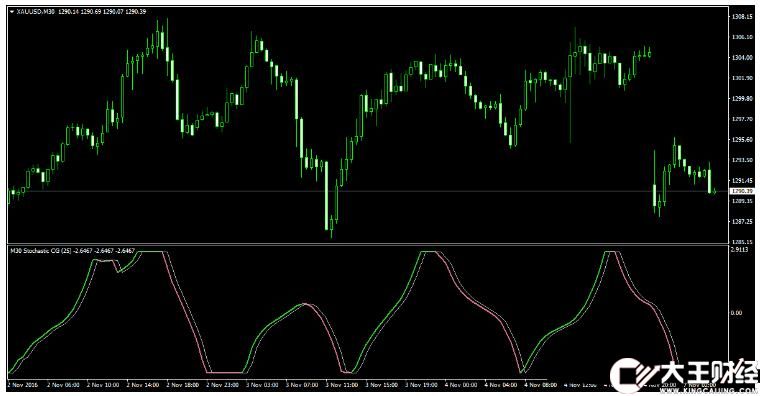Click the 2 Nov 10:00 time label

coord(103,385)
